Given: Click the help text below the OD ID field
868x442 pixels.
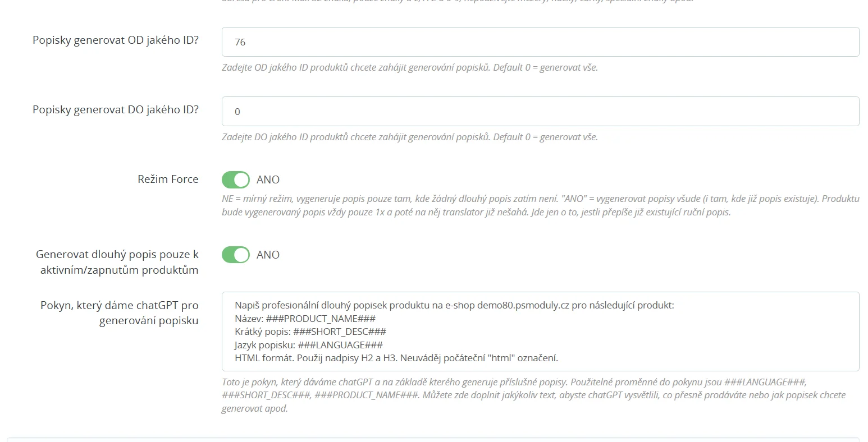Looking at the screenshot, I should tap(409, 68).
